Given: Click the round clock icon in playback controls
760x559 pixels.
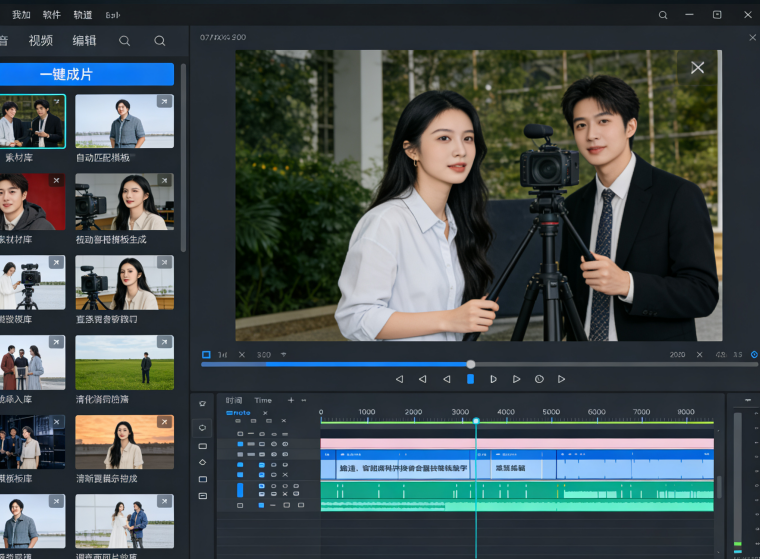Looking at the screenshot, I should click(539, 379).
